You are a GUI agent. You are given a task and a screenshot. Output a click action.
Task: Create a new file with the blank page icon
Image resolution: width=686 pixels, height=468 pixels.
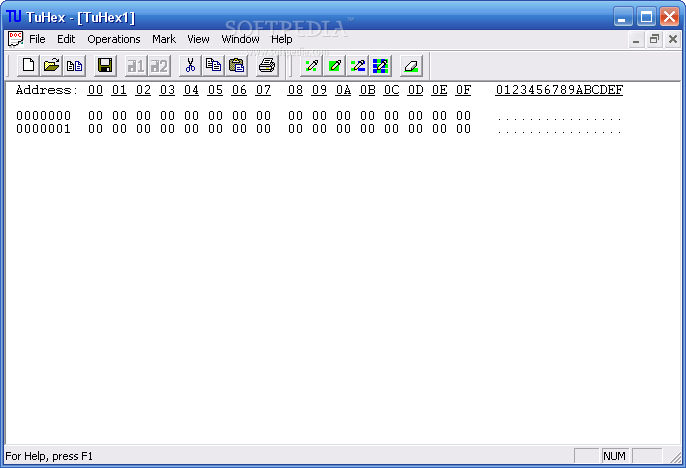pyautogui.click(x=28, y=66)
